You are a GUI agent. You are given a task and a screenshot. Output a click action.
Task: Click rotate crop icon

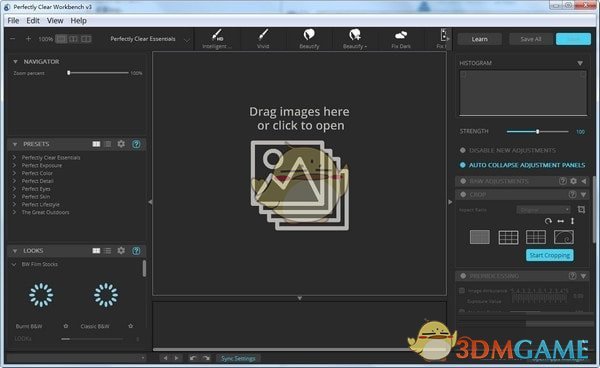click(x=548, y=221)
